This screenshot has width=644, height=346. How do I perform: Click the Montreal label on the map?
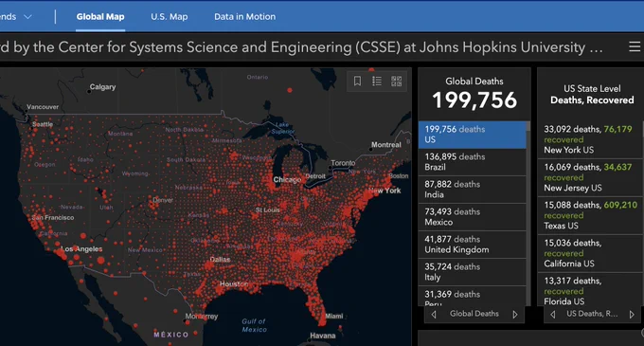click(x=386, y=145)
